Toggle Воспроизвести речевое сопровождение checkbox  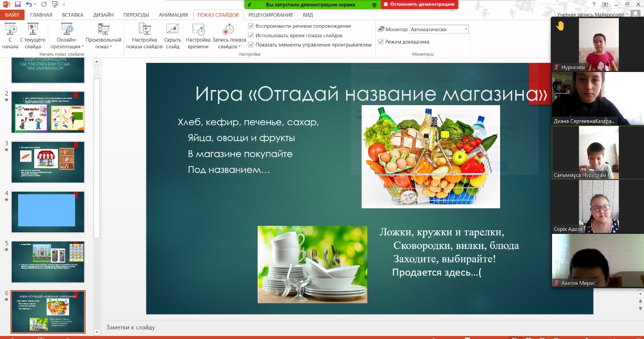click(x=251, y=26)
